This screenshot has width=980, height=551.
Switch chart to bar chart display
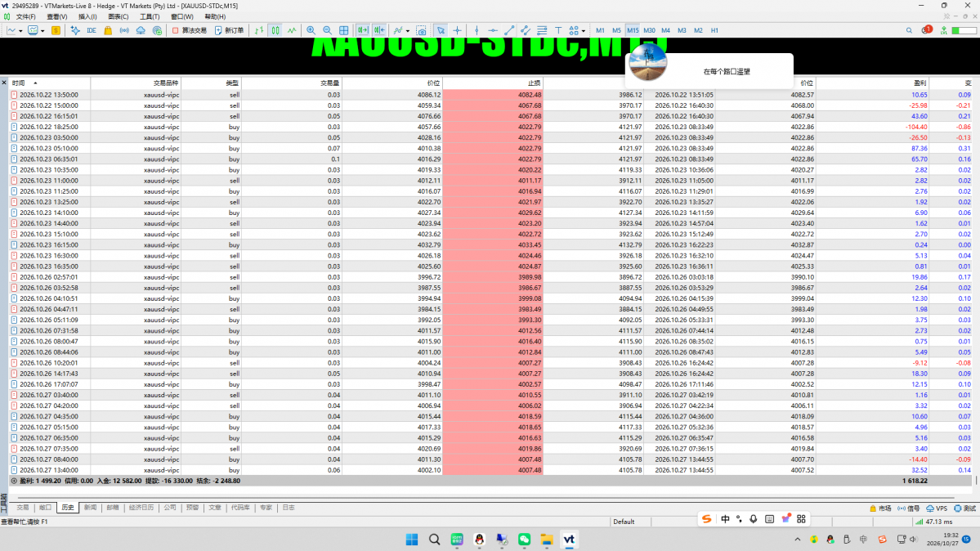coord(259,30)
